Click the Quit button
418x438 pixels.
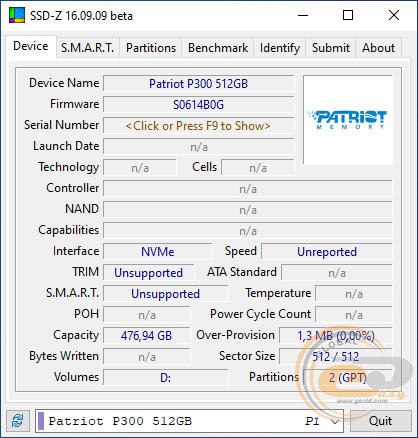380,421
